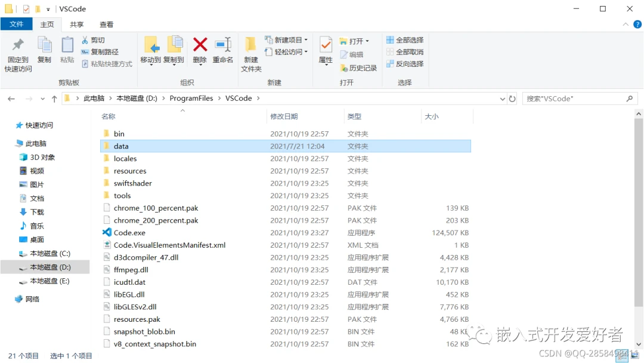Open the Easy access dropdown
Screen dimensions: 644x363
(306, 52)
